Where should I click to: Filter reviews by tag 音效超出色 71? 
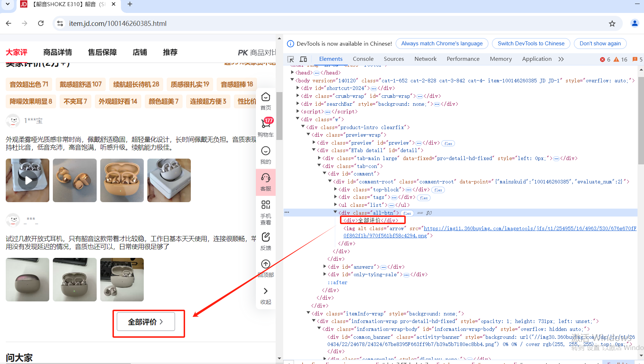(29, 84)
